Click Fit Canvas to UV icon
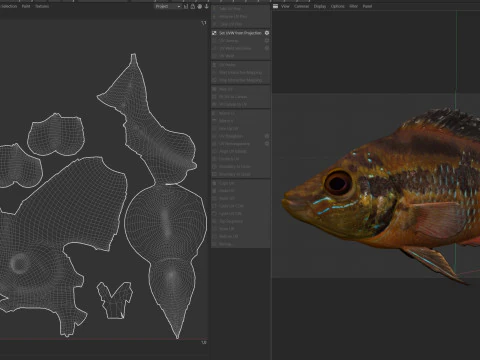The width and height of the screenshot is (480, 360). 214,105
